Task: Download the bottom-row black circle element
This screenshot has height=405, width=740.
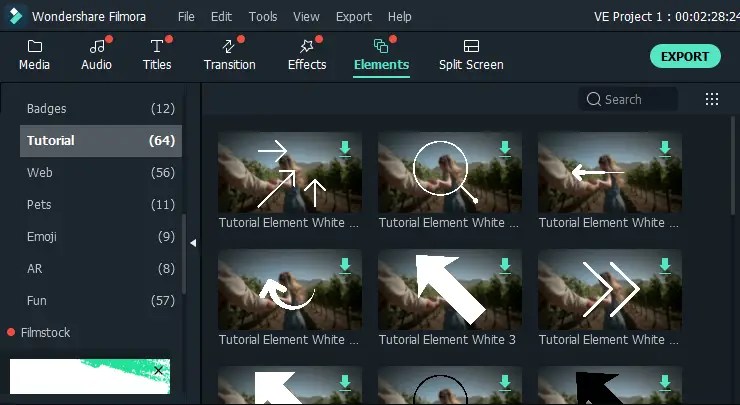Action: click(505, 383)
